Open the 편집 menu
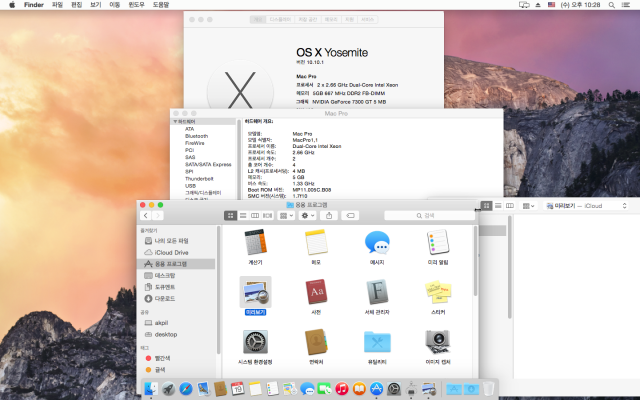 coord(76,5)
